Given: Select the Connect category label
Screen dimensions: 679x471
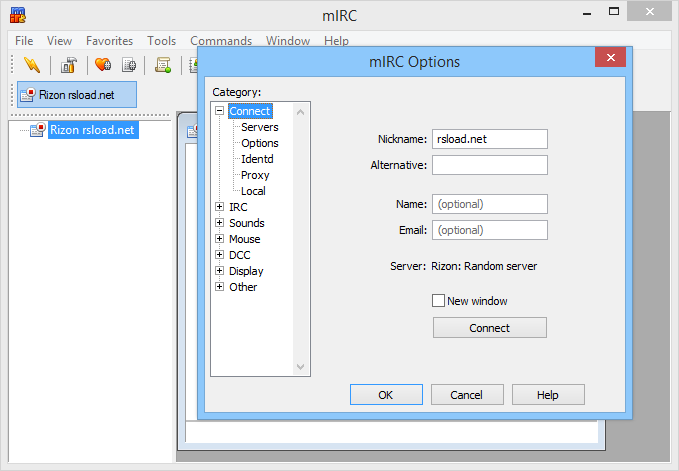Looking at the screenshot, I should pyautogui.click(x=250, y=111).
